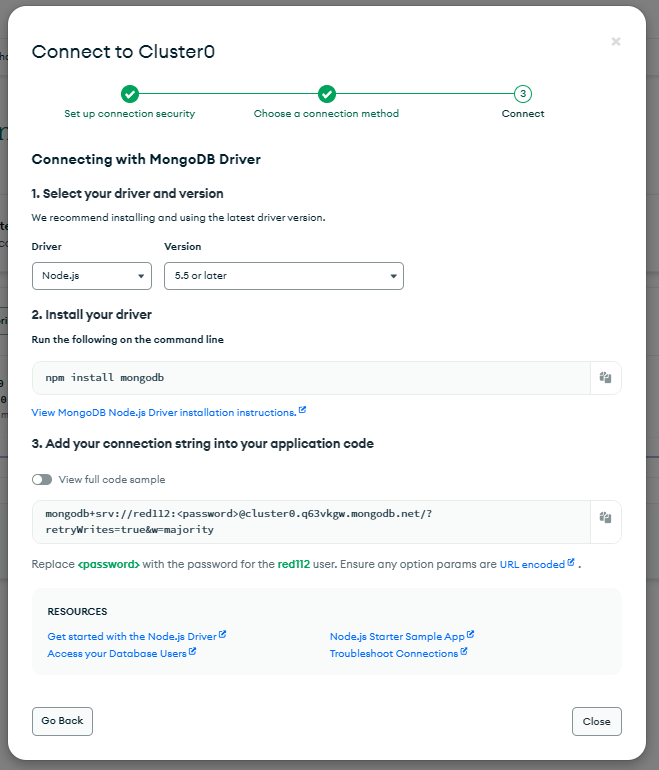The image size is (659, 770).
Task: Click the Choose a connection method step label
Action: click(326, 113)
